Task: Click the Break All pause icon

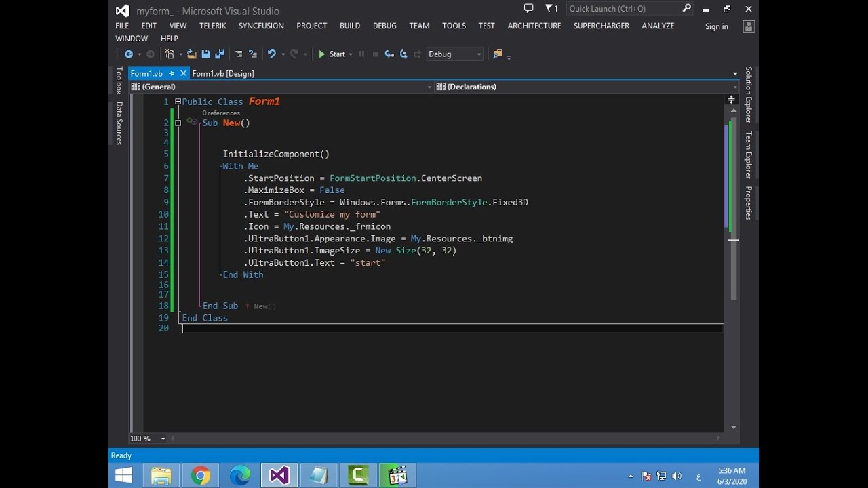Action: pos(361,54)
